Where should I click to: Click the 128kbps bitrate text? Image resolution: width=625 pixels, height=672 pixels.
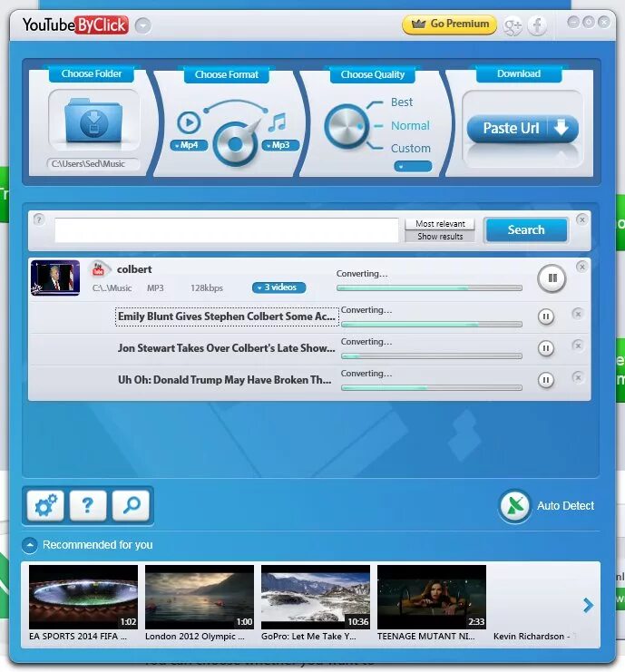pos(207,288)
